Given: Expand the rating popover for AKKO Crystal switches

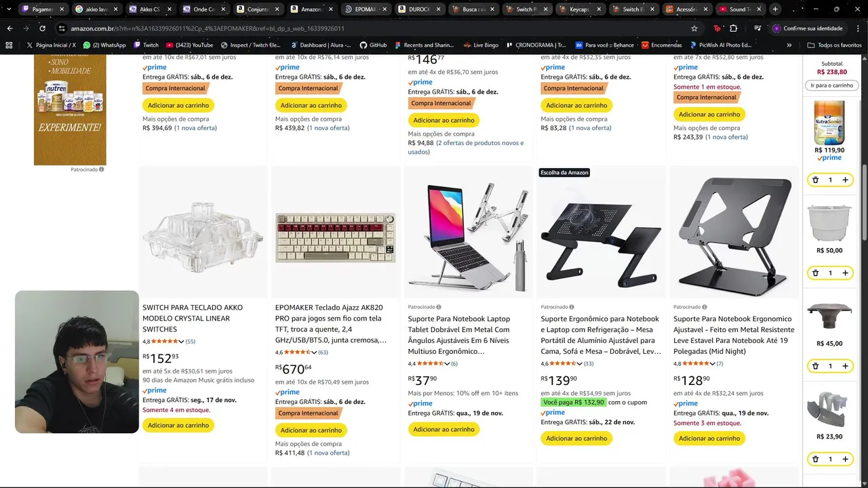Looking at the screenshot, I should click(182, 342).
